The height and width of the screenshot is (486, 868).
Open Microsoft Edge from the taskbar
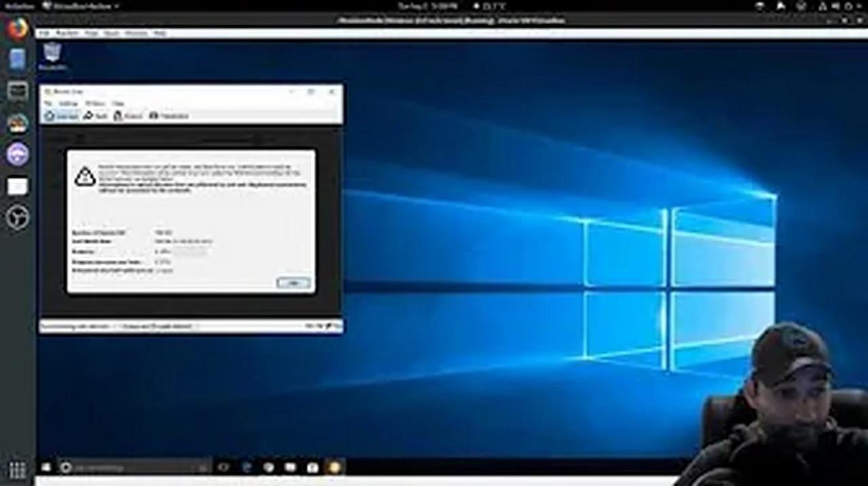point(245,467)
